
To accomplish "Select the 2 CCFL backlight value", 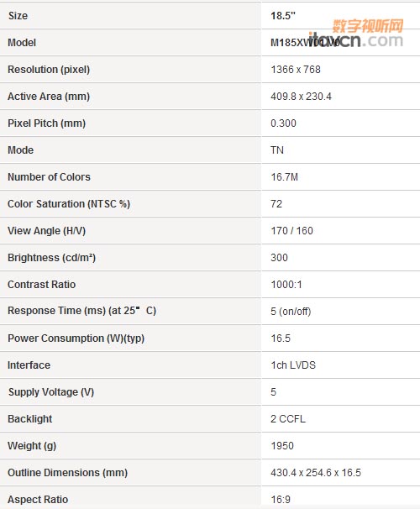I will (288, 419).
